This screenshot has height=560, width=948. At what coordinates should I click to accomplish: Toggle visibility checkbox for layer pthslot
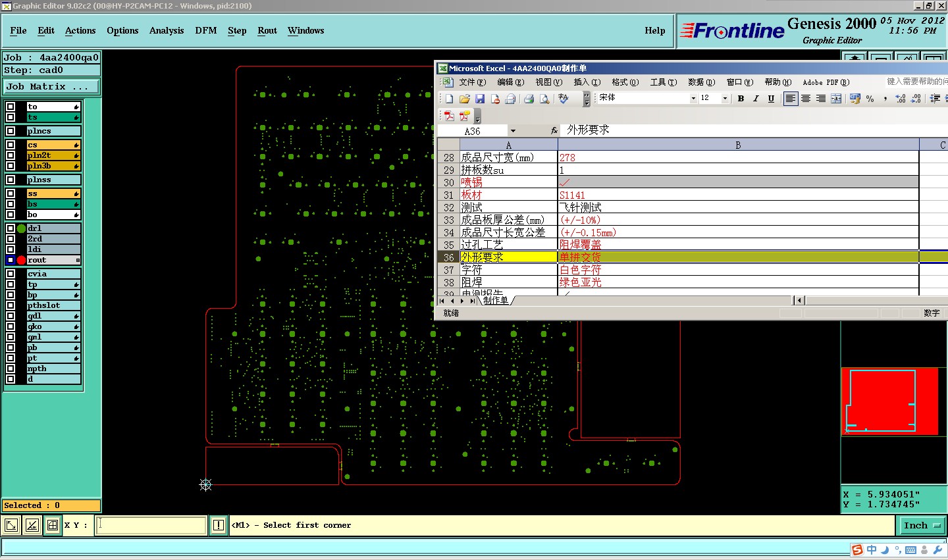point(11,305)
